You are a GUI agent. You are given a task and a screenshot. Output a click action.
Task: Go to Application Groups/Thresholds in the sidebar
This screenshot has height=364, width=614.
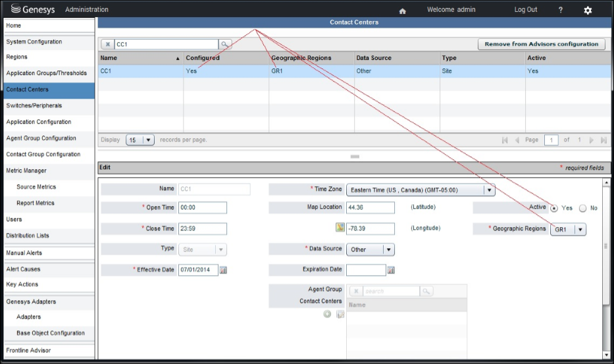pyautogui.click(x=46, y=73)
